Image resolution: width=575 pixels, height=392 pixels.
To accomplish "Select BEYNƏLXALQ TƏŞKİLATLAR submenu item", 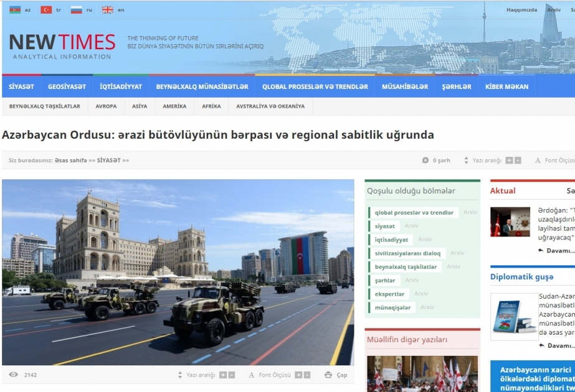I will pos(45,106).
